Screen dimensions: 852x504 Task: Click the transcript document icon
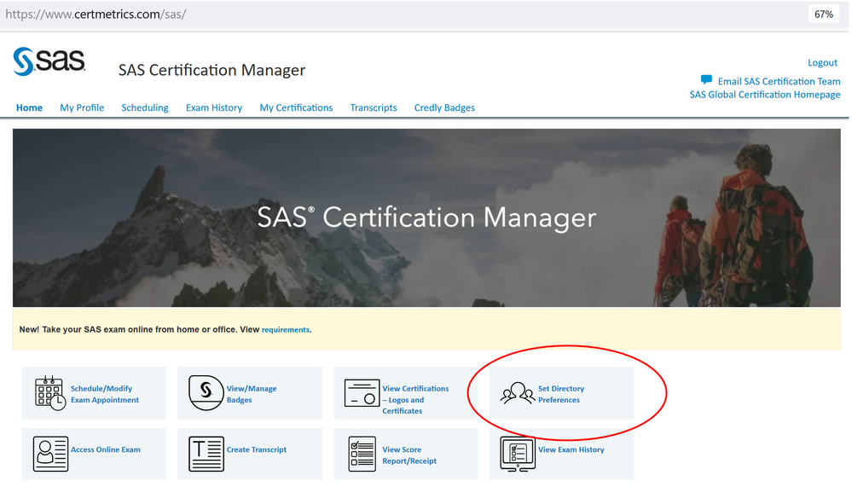click(x=206, y=454)
